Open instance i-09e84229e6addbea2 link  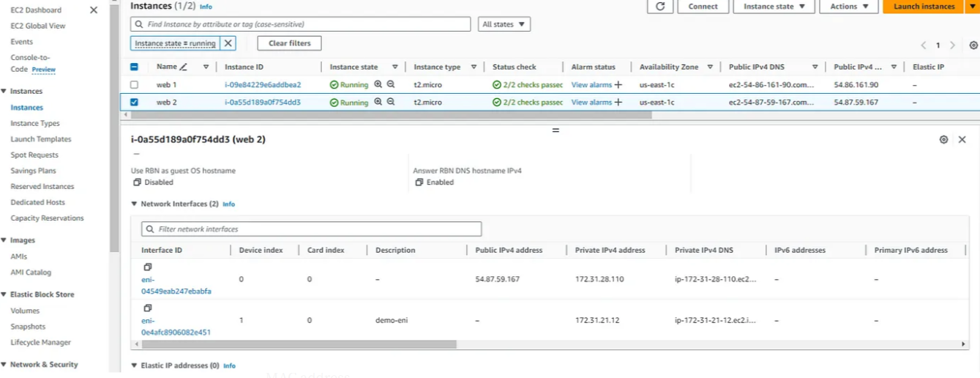[263, 85]
